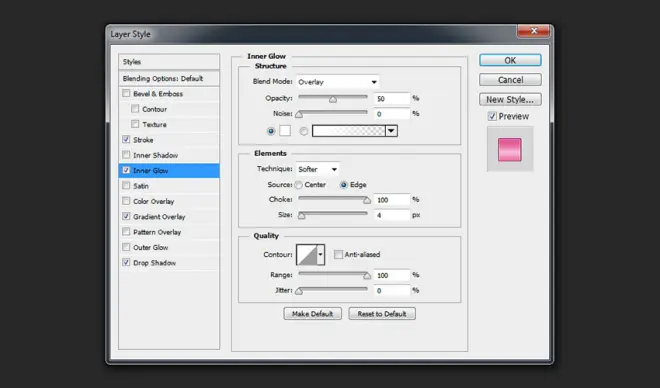Image resolution: width=660 pixels, height=388 pixels.
Task: Uncheck the Stroke effect checkbox
Action: click(126, 139)
